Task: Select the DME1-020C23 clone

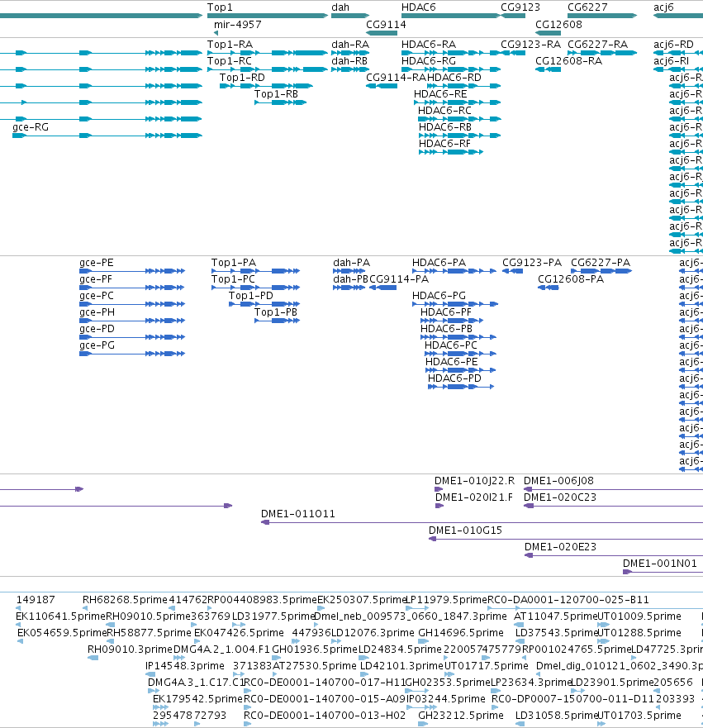Action: point(613,506)
